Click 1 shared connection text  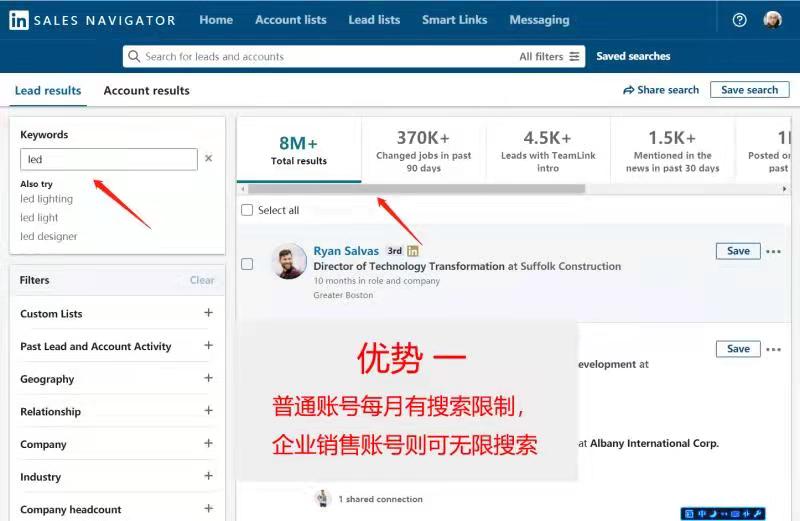(381, 499)
